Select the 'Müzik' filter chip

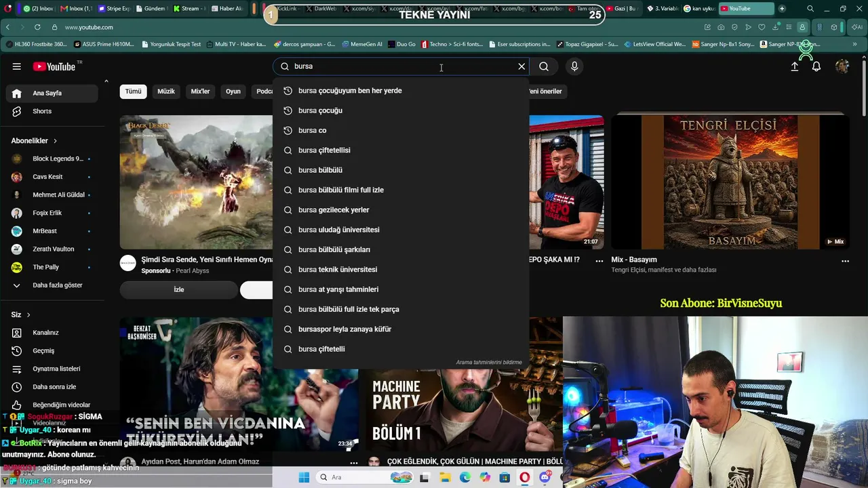tap(166, 91)
